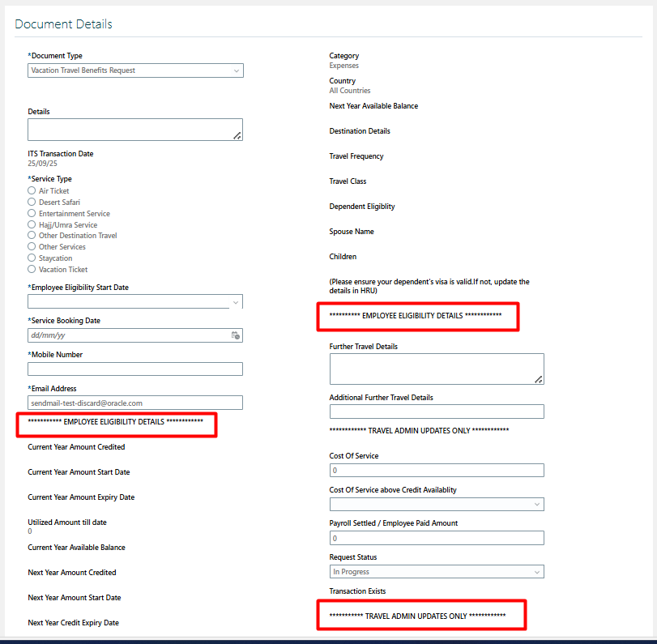This screenshot has width=657, height=644.
Task: Click the Details textarea resize handle
Action: [237, 136]
